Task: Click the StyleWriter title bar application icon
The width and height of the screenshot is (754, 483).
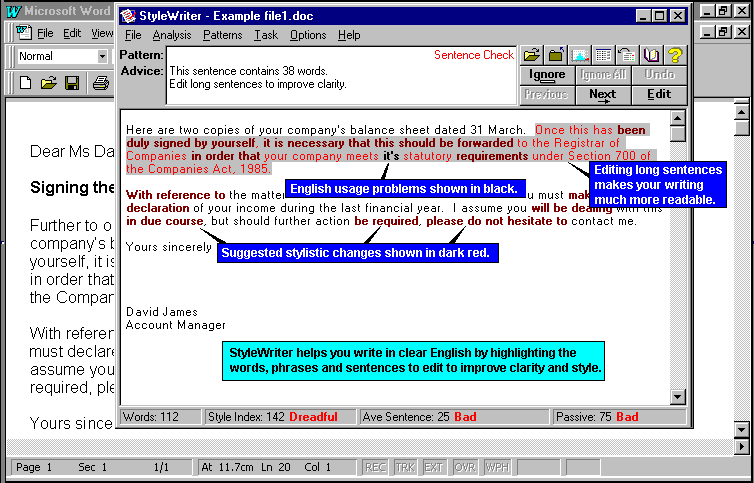Action: [128, 16]
